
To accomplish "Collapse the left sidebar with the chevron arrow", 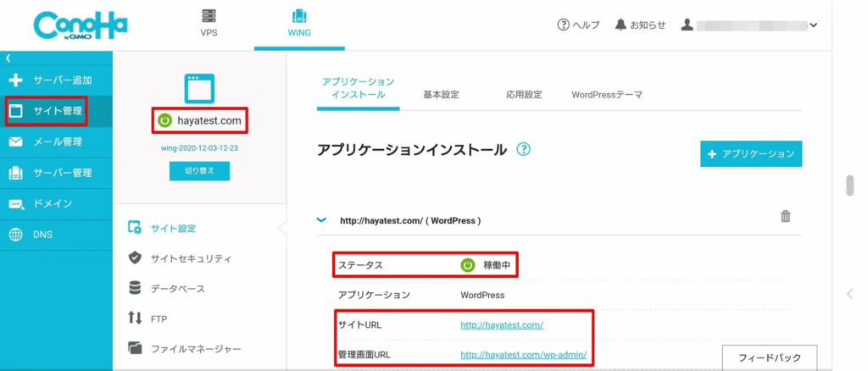I will point(7,58).
